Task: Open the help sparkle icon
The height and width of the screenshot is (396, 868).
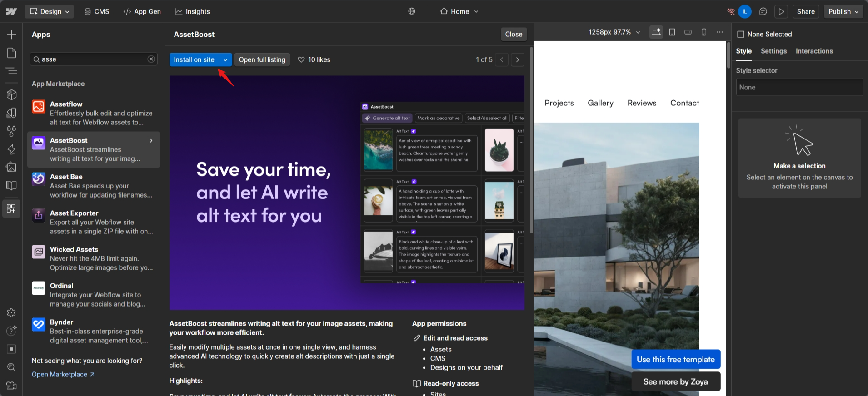Action: point(11,331)
